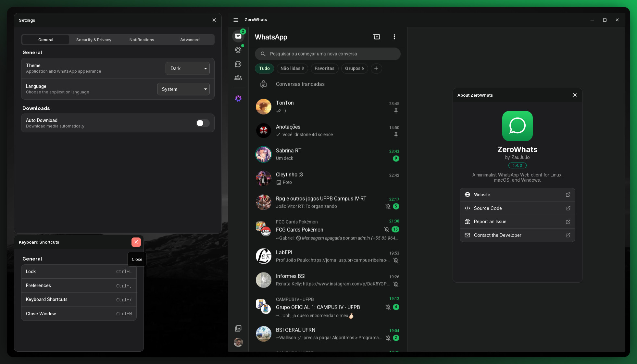Click the Lock shortcut row

79,272
